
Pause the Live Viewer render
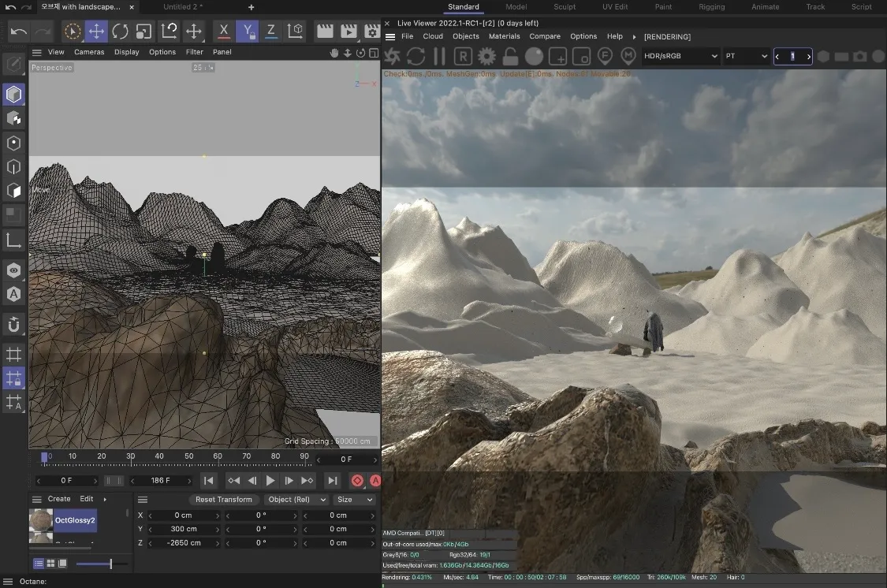coord(439,57)
